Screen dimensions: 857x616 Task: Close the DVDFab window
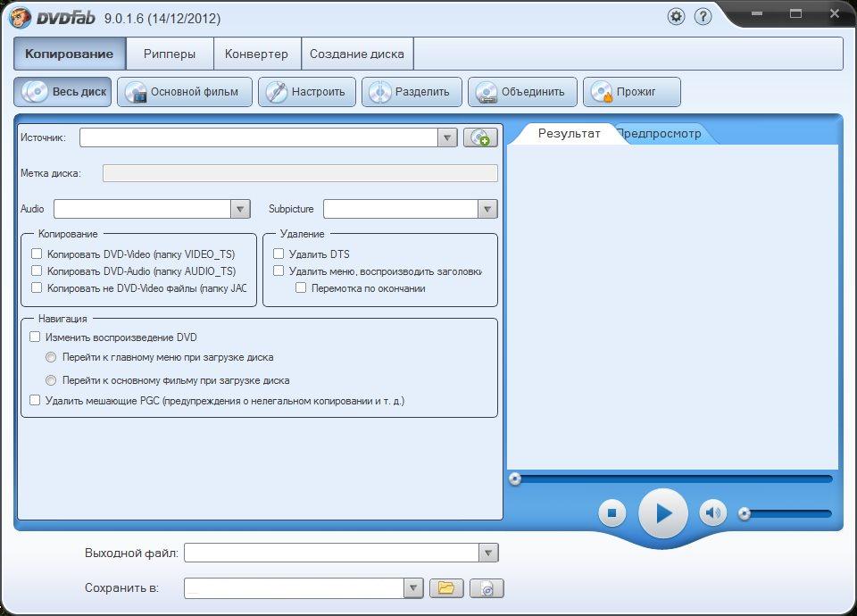(x=835, y=13)
